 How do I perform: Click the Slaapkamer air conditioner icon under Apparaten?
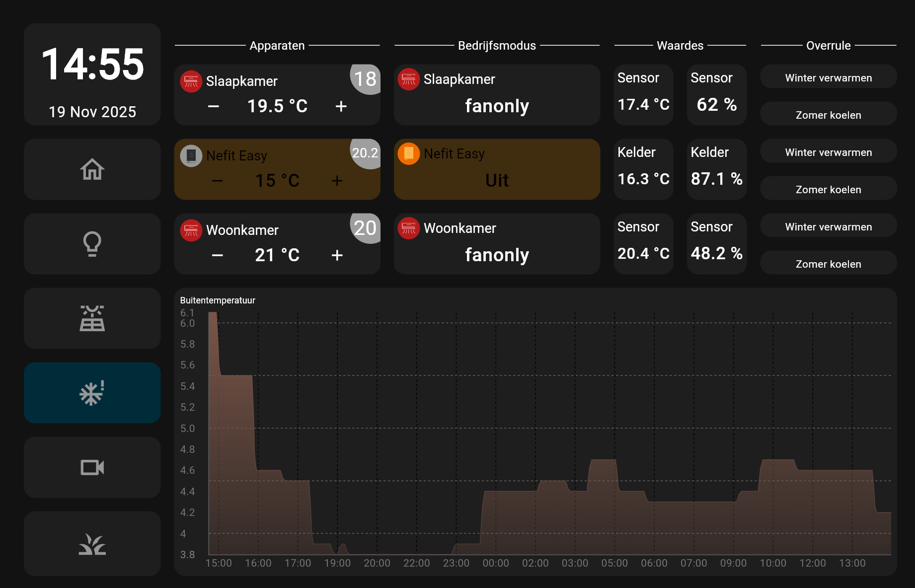(191, 81)
